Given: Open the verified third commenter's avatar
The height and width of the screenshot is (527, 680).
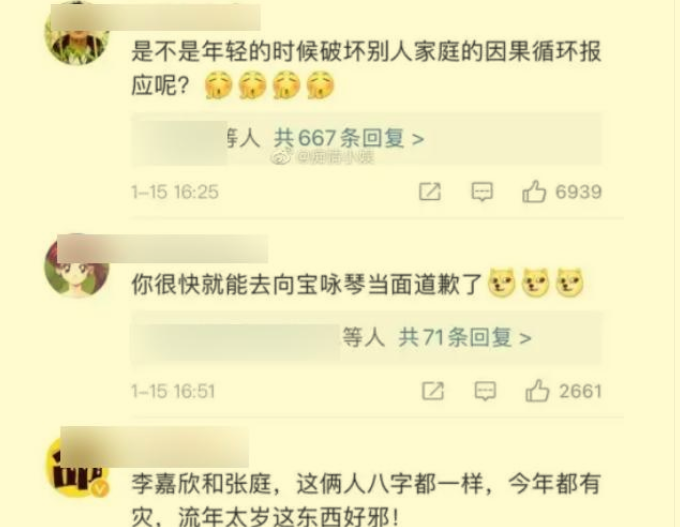Looking at the screenshot, I should pyautogui.click(x=77, y=468).
